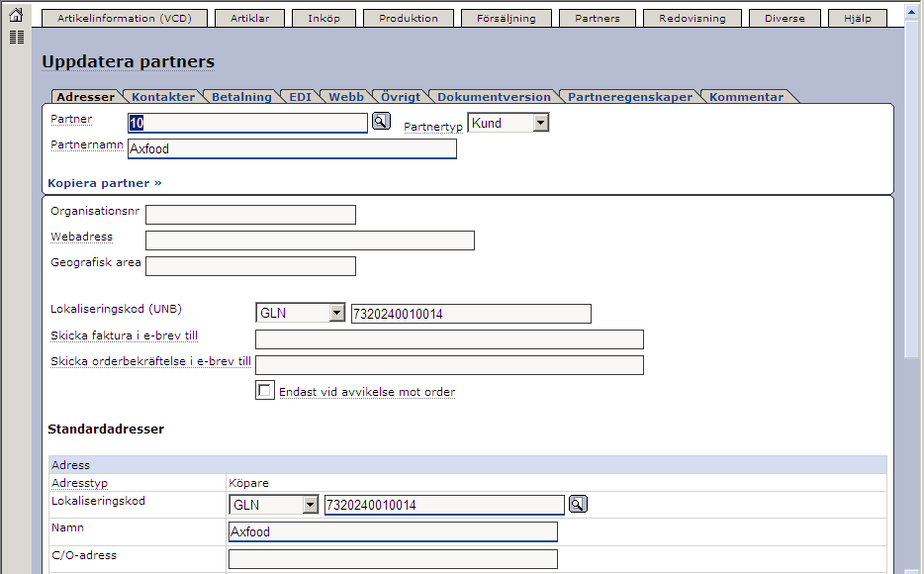
Task: Open the Diverse menu
Action: (x=785, y=18)
